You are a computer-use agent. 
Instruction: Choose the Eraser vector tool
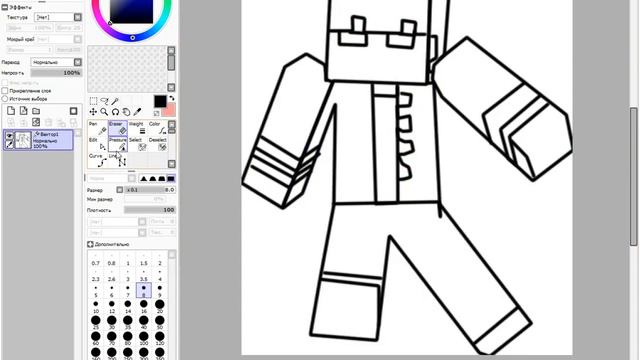118,128
